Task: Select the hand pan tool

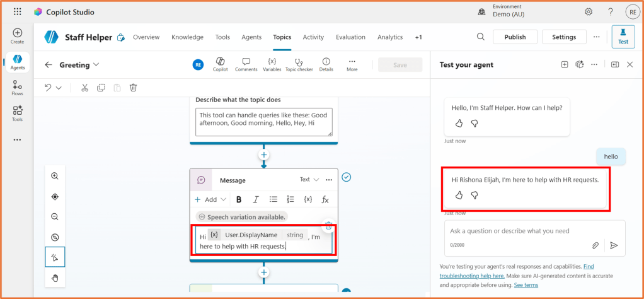Action: [55, 278]
